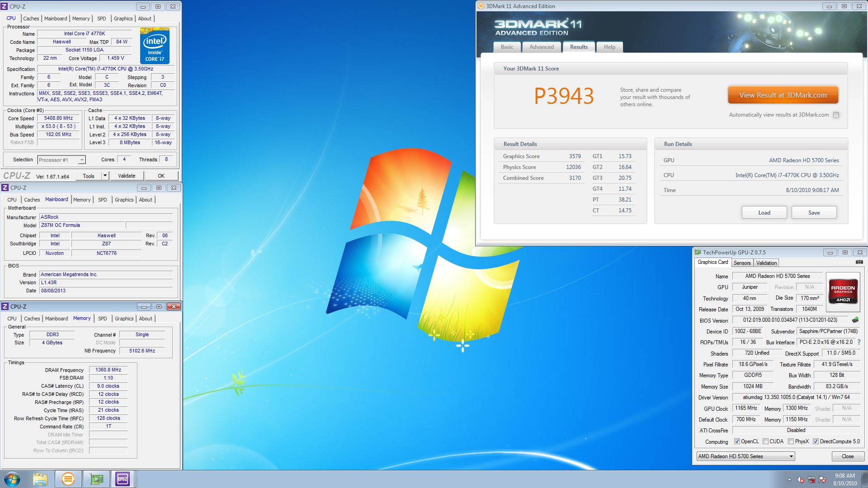Viewport: 868px width, 488px height.
Task: Open the About tab in the top CPU-Z window
Action: (x=145, y=19)
